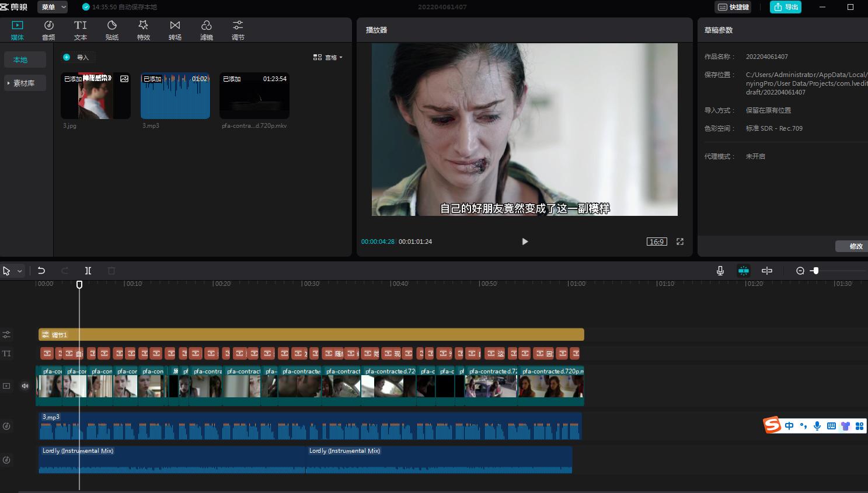Toggle fullscreen preview in player
868x493 pixels.
[680, 242]
